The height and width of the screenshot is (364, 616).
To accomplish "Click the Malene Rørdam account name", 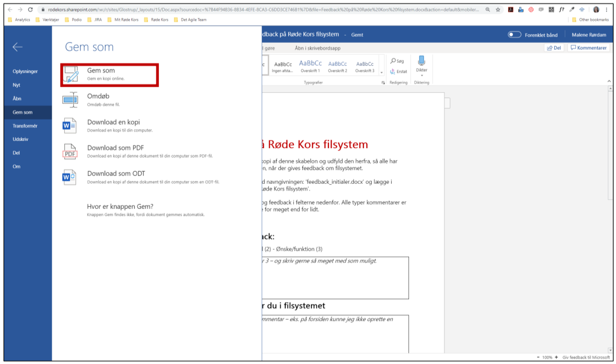I will click(x=588, y=34).
